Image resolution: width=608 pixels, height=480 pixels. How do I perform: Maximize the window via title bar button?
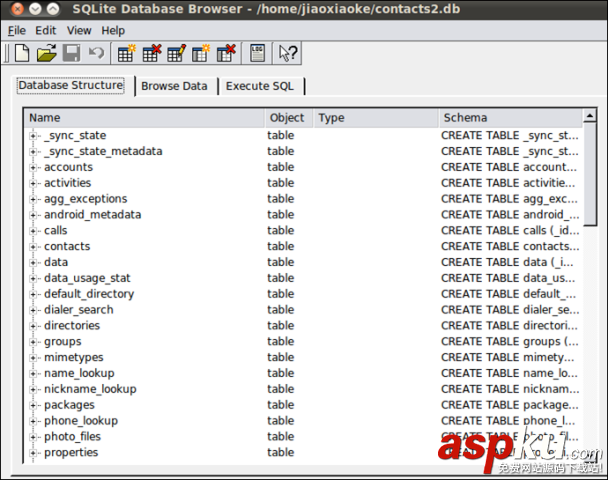(53, 9)
